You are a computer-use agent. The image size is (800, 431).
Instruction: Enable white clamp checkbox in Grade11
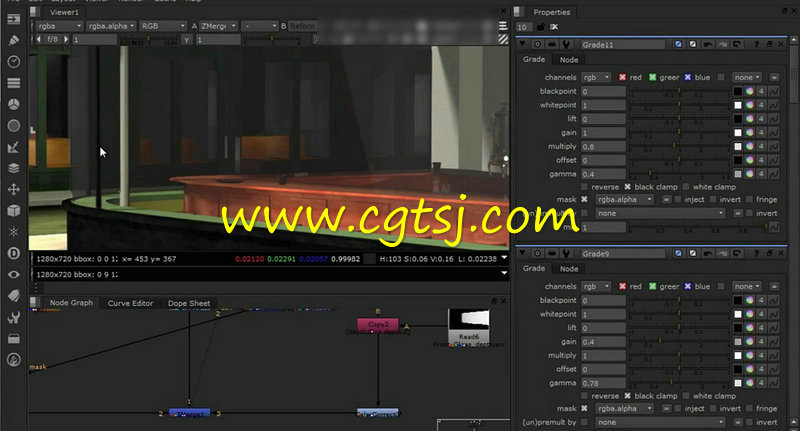pos(686,187)
